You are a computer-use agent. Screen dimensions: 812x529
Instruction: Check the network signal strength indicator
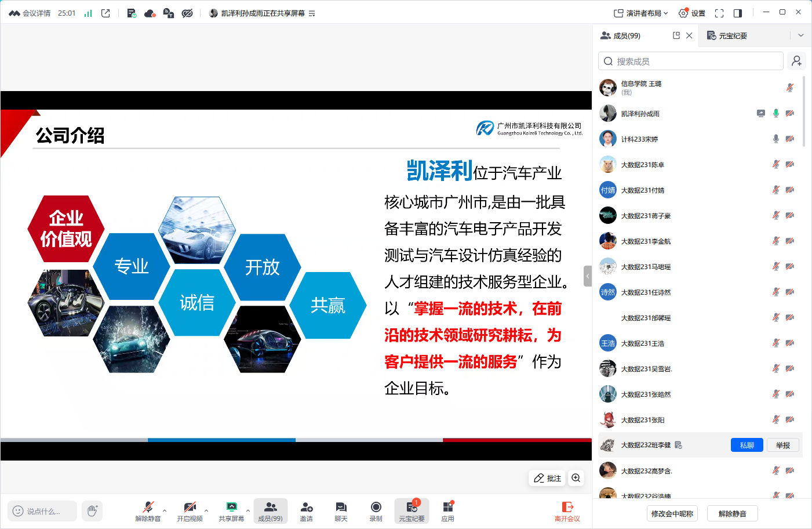(88, 13)
